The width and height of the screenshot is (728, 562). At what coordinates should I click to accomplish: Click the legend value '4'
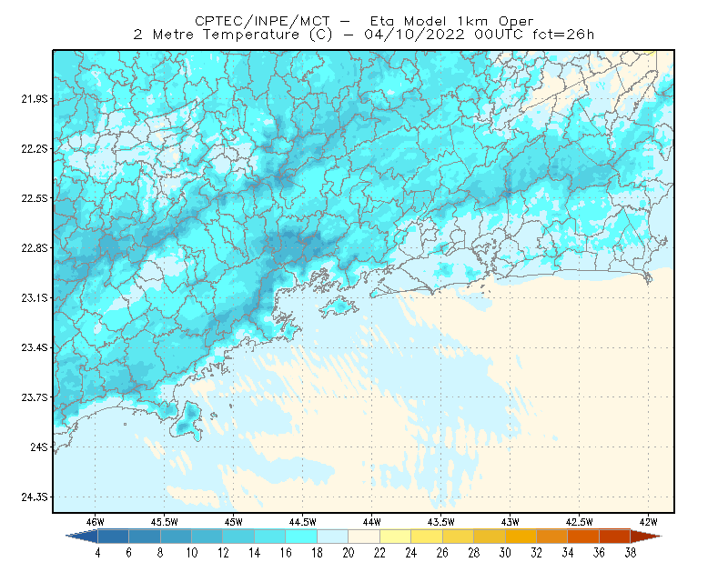click(98, 553)
